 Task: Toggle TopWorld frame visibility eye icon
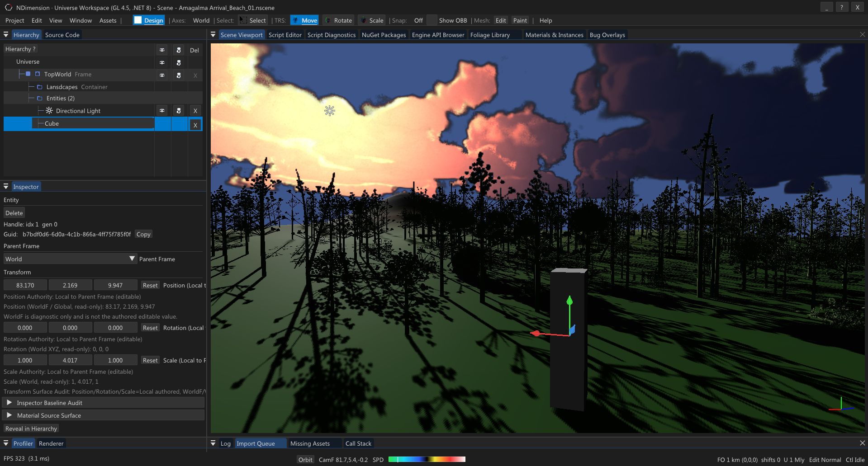pyautogui.click(x=162, y=75)
